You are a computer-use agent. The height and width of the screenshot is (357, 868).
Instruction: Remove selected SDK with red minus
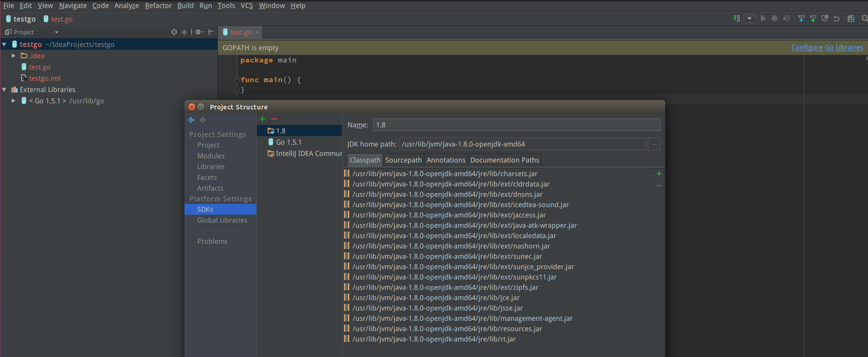(x=274, y=119)
